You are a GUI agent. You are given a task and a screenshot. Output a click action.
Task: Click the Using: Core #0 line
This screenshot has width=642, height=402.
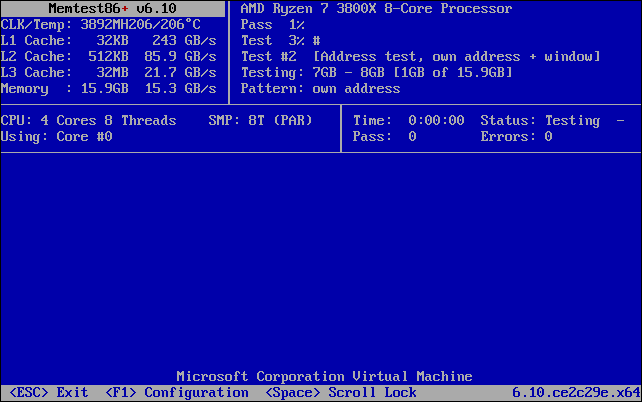pyautogui.click(x=57, y=136)
